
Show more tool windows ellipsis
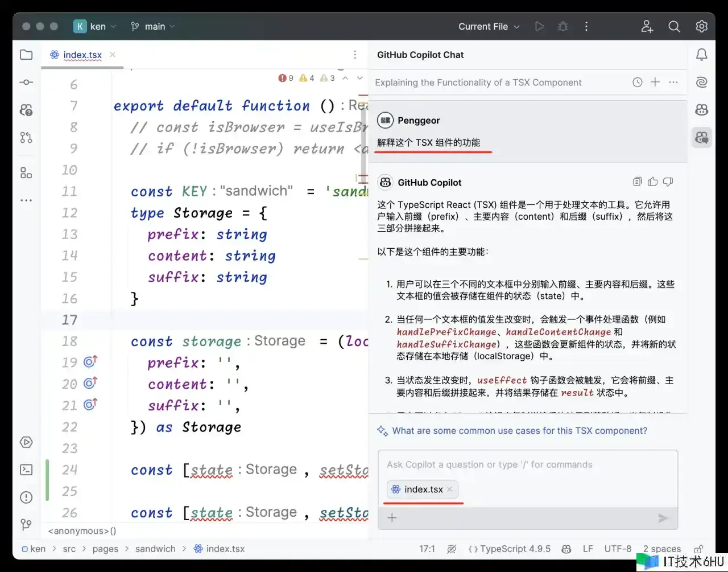(26, 200)
